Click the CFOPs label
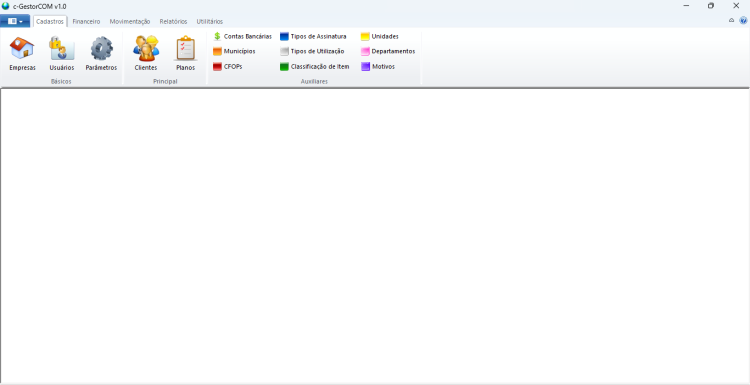This screenshot has height=385, width=750. (233, 67)
